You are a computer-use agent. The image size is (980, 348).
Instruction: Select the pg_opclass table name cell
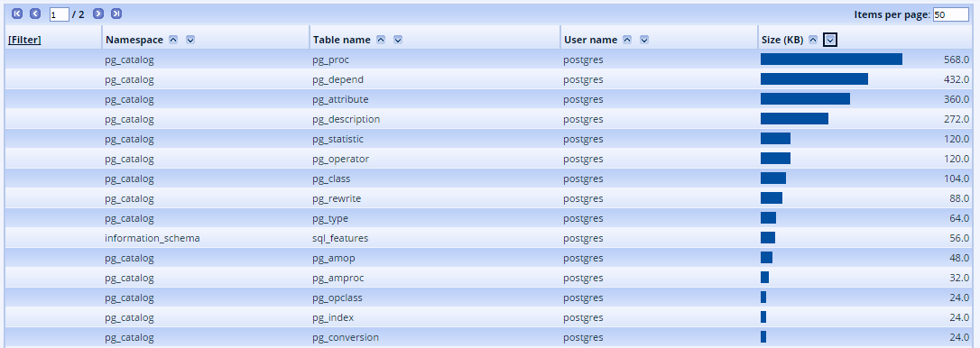click(x=337, y=298)
